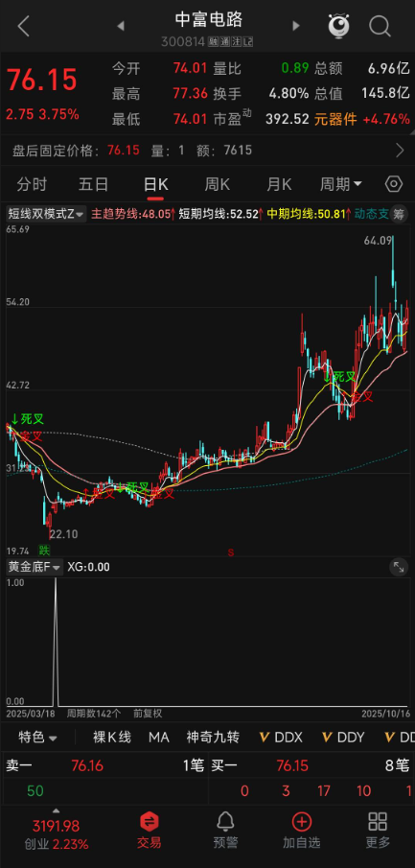The image size is (415, 868).
Task: Tap the 创业 index value 3191.98
Action: pyautogui.click(x=56, y=826)
